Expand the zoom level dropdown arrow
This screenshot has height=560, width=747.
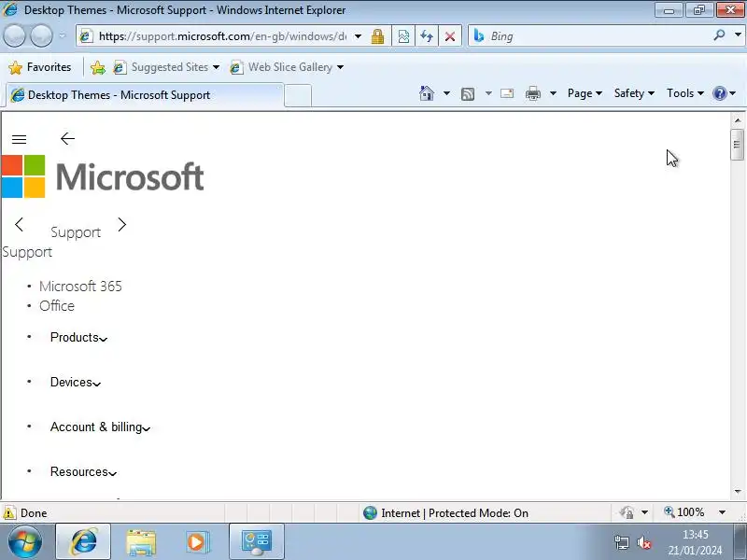click(722, 512)
